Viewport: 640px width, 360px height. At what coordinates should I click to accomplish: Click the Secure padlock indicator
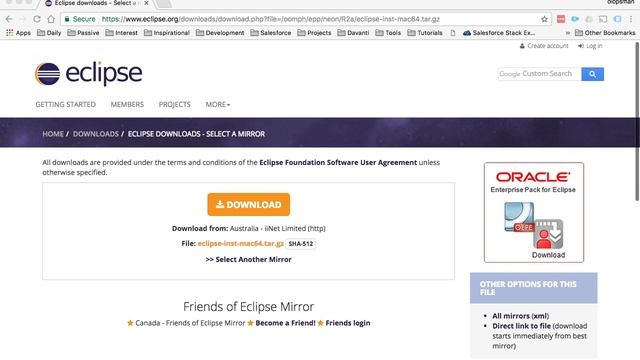coord(80,19)
